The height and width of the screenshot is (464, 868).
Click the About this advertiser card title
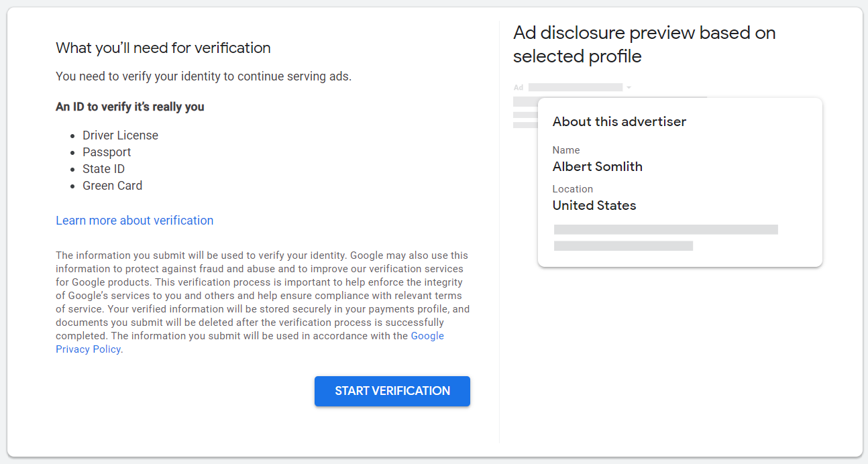[619, 122]
